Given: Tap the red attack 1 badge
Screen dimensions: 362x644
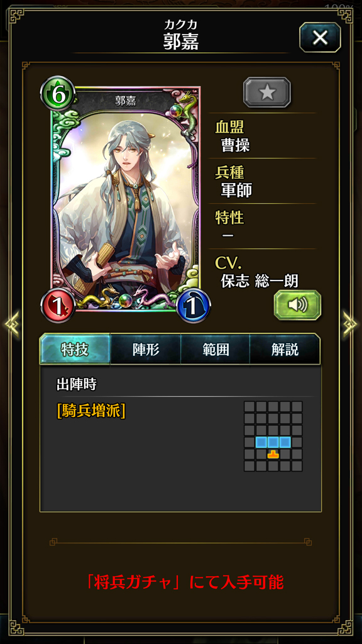Looking at the screenshot, I should tap(58, 306).
